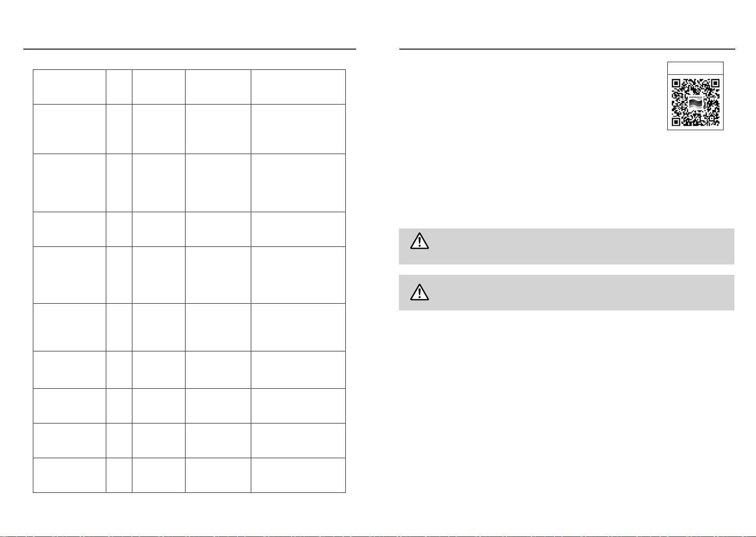Select the narrow second-column header cell

point(119,87)
